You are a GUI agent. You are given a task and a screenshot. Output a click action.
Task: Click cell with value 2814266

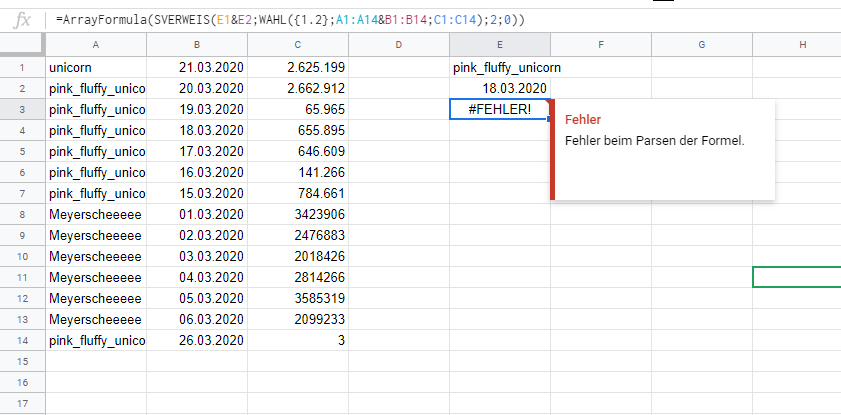coord(298,277)
